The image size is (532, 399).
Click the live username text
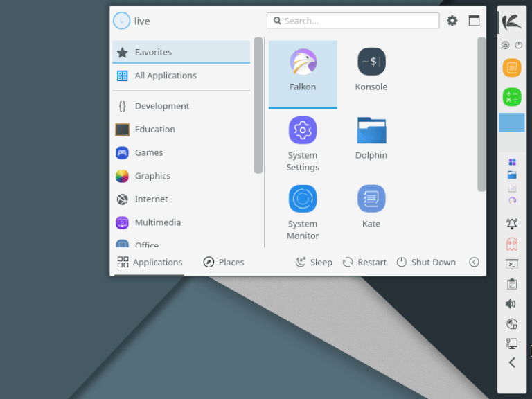tap(142, 21)
